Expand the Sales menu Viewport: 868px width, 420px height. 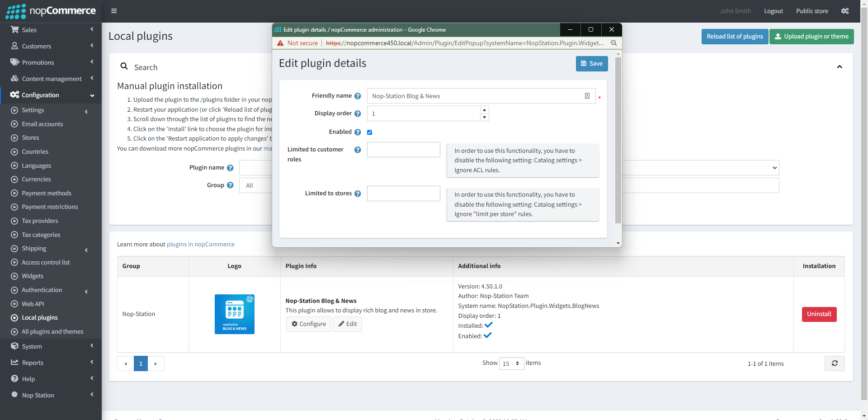coord(51,30)
